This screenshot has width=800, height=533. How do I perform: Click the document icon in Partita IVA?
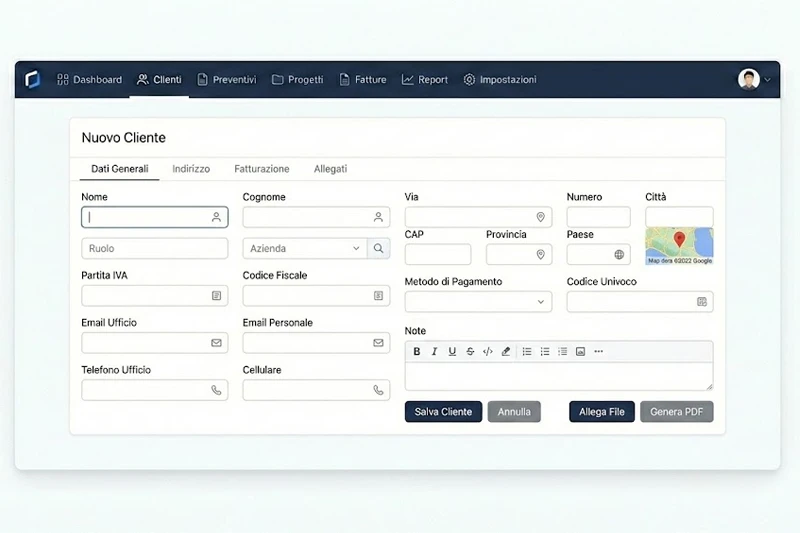point(216,296)
